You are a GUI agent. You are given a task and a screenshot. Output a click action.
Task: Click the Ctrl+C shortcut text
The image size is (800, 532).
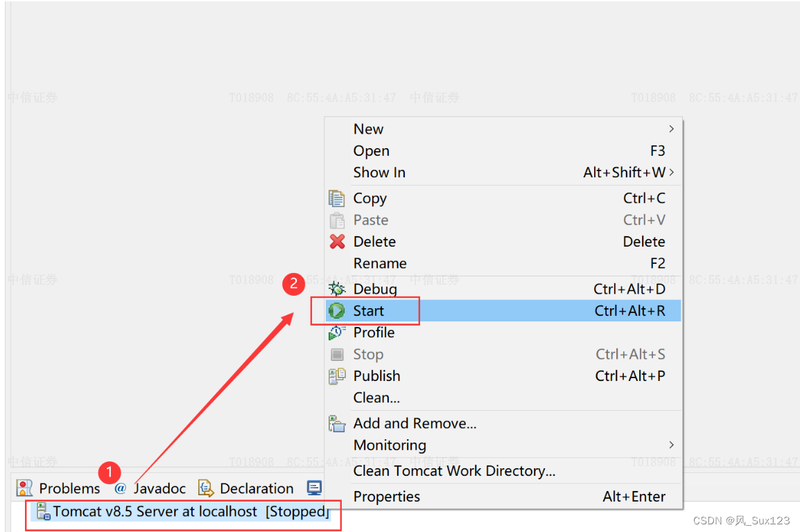[x=644, y=198]
